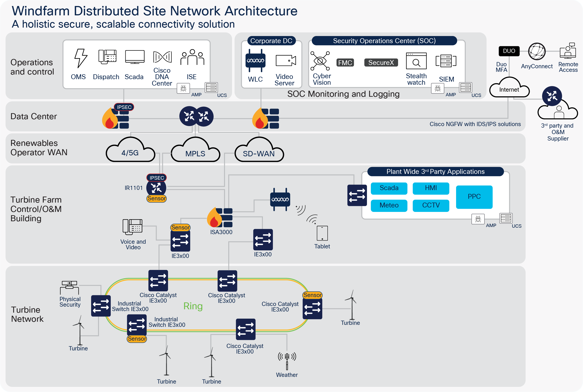
Task: Click the twin router icon in Data Center
Action: click(196, 117)
